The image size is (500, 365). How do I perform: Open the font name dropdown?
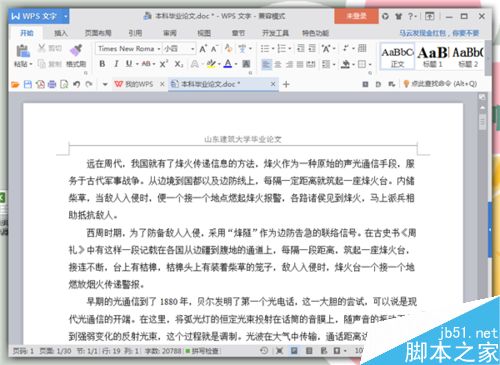(x=159, y=49)
